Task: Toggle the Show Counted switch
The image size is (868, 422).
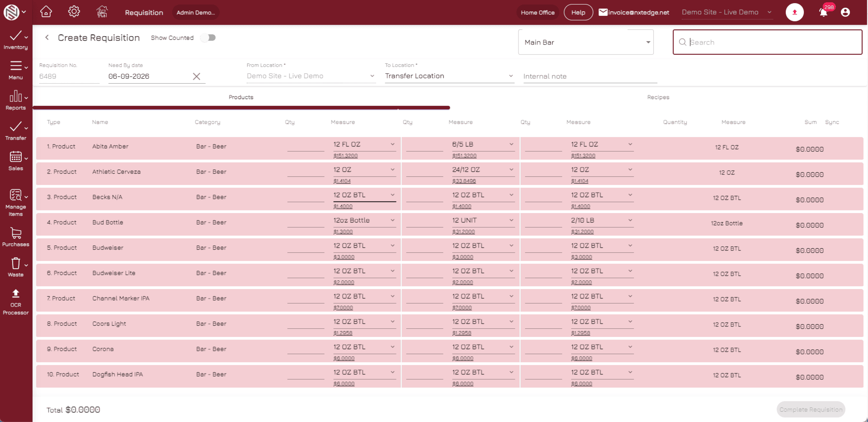Action: point(208,38)
